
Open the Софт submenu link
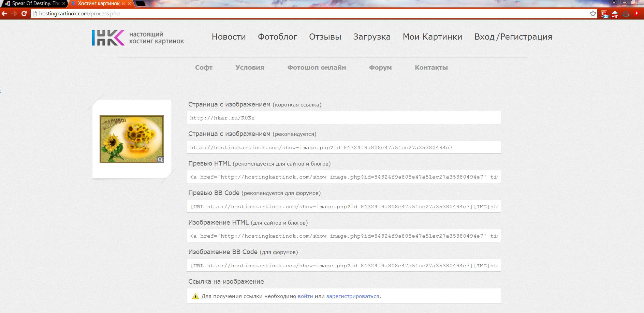(204, 68)
